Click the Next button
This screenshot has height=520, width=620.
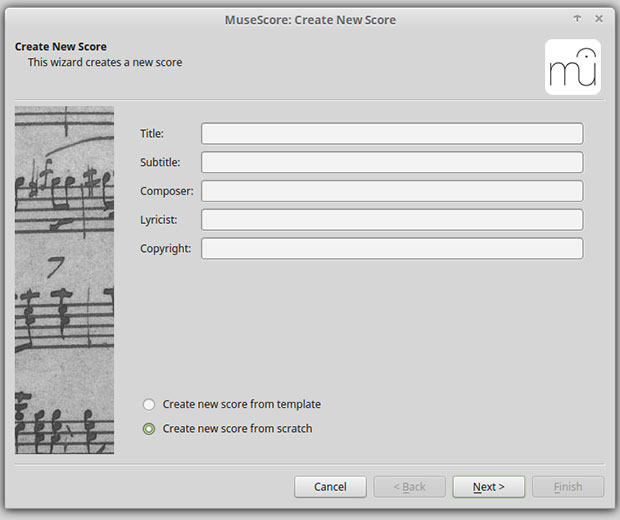(x=489, y=487)
